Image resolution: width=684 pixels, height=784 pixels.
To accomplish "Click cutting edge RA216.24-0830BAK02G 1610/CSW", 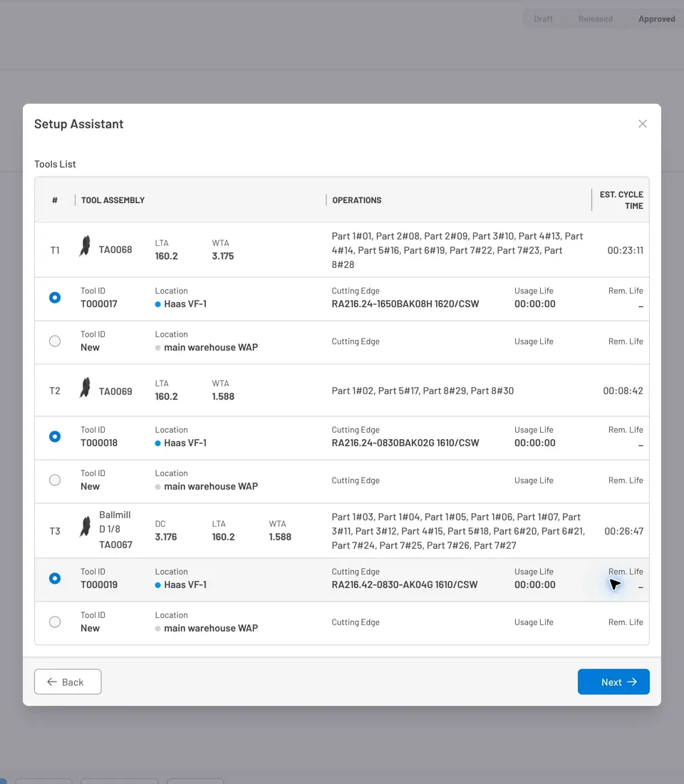I will pos(405,443).
